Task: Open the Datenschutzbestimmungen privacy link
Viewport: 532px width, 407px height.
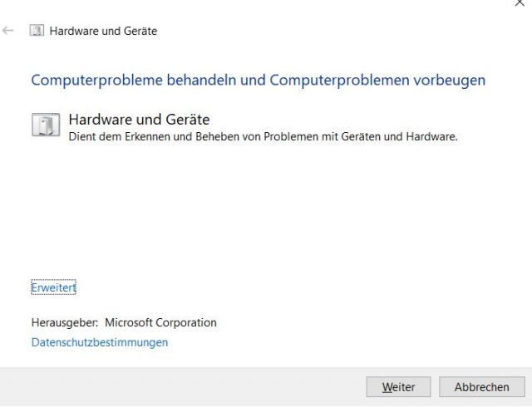Action: point(100,342)
